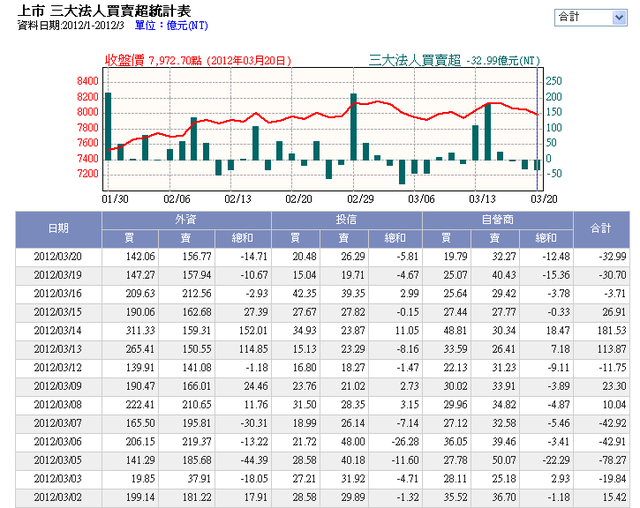This screenshot has height=508, width=640.
Task: Click dealer sell value 50.07
Action: point(504,460)
